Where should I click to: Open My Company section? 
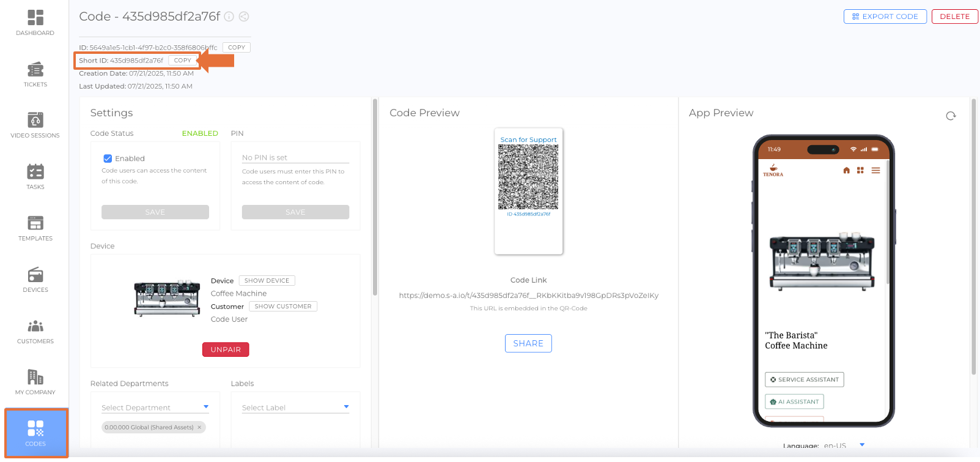click(35, 382)
